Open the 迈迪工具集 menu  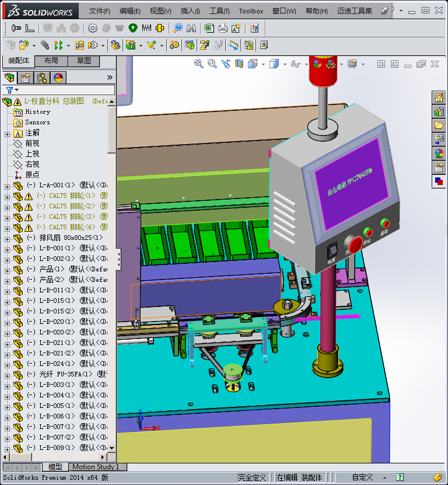coord(355,11)
